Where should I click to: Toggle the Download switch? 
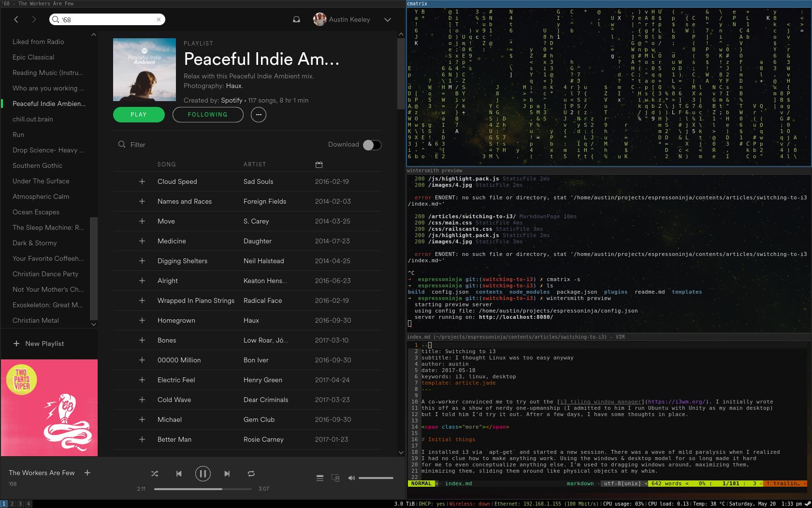(x=372, y=145)
